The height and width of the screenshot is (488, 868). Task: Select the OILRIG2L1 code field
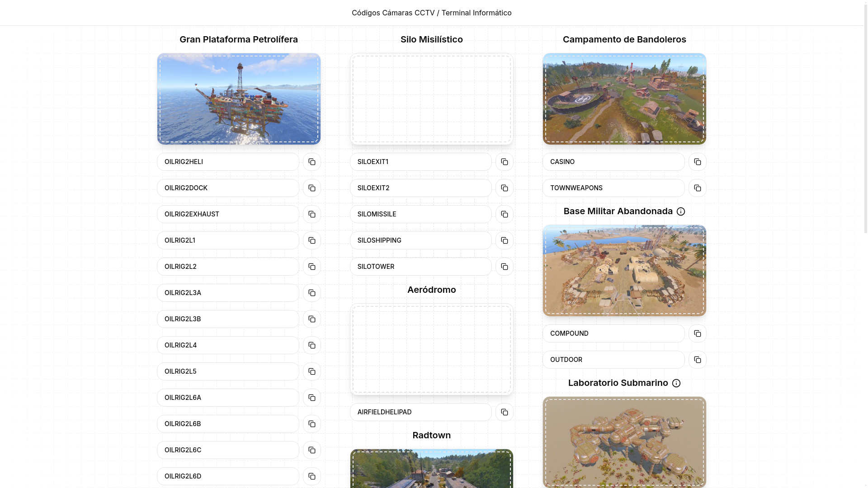click(x=228, y=240)
